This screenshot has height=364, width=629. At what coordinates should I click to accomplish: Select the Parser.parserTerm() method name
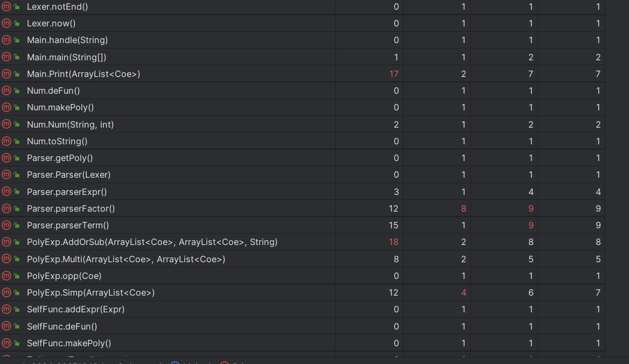[68, 226]
